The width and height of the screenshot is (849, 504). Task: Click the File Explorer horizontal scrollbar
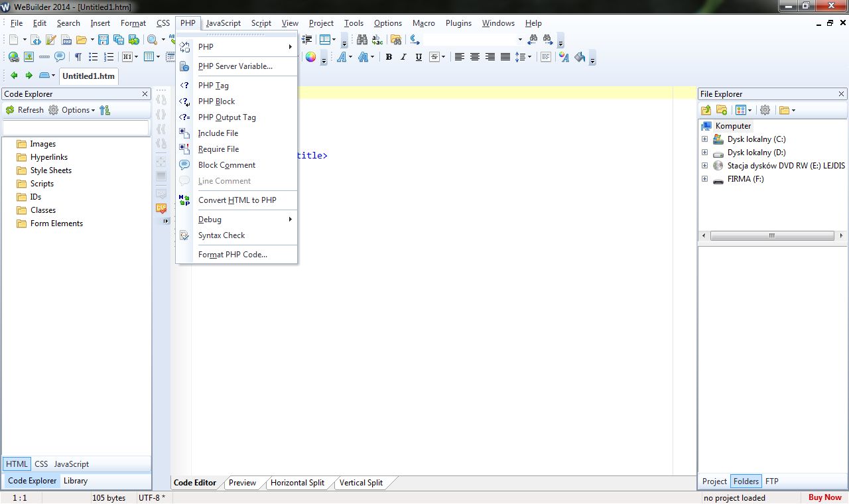(x=772, y=236)
